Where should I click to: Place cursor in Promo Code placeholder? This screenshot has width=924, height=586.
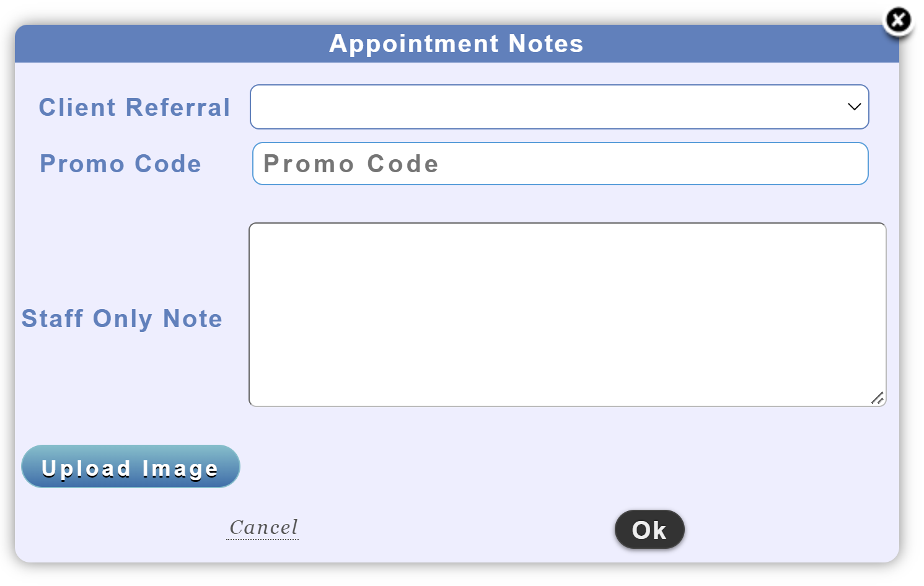(x=351, y=164)
